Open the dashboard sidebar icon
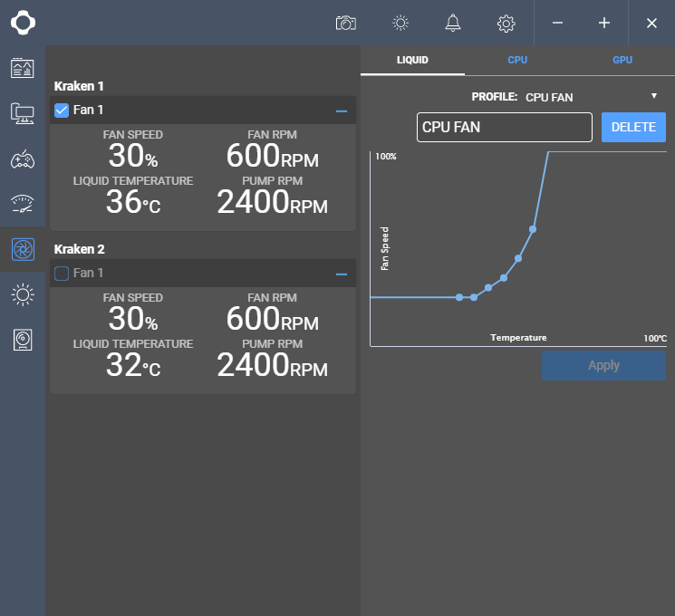 (x=23, y=68)
